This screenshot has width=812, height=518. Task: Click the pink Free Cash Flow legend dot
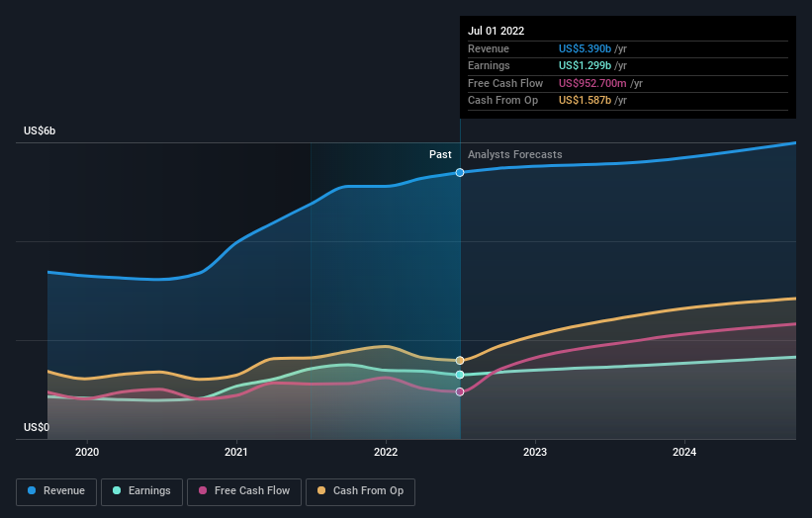click(x=203, y=490)
